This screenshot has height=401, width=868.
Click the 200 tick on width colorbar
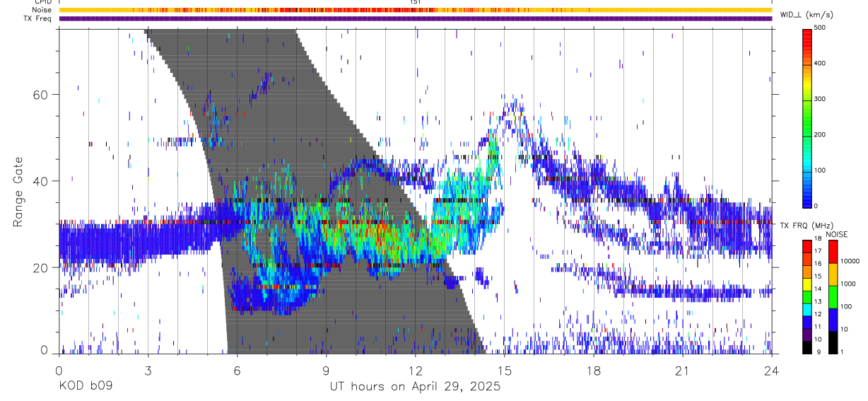point(821,134)
